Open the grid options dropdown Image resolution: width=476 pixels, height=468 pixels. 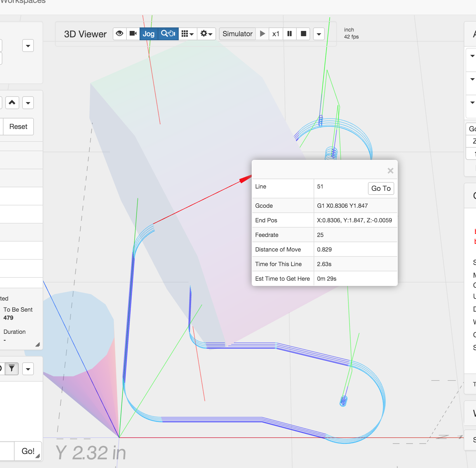(187, 34)
